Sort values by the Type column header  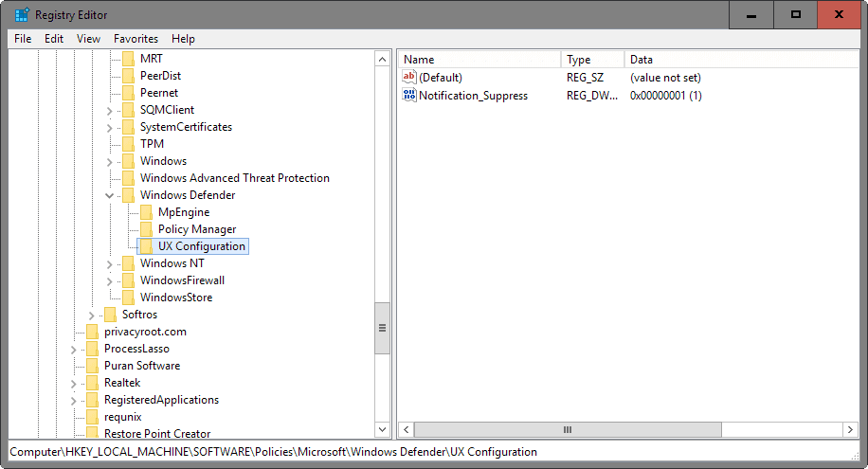click(592, 60)
